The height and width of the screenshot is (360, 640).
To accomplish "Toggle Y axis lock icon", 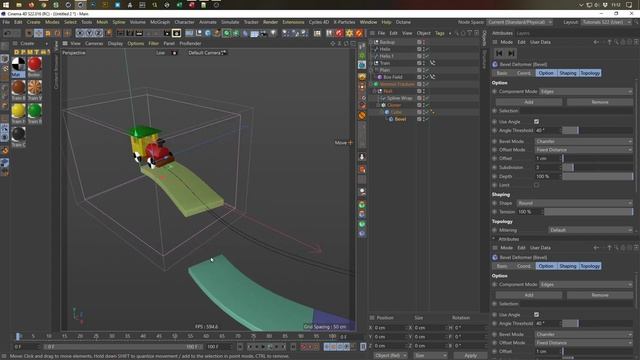I will tap(89, 33).
